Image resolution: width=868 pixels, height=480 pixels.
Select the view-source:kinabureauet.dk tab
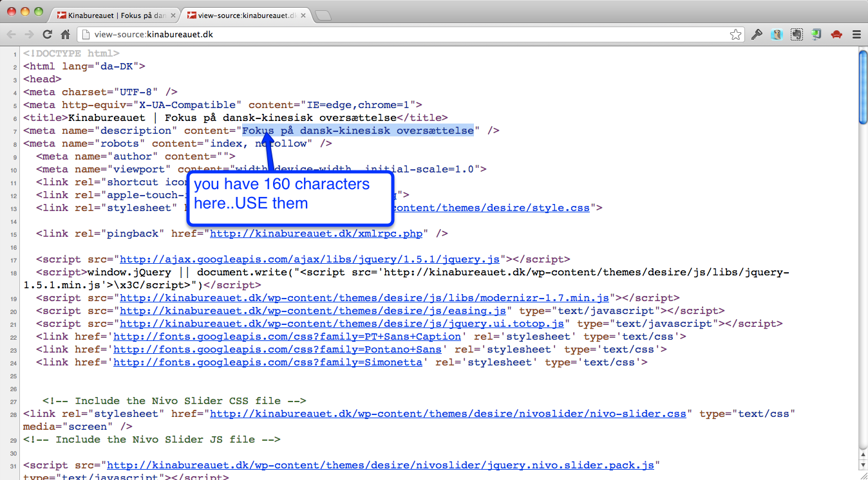(x=246, y=15)
